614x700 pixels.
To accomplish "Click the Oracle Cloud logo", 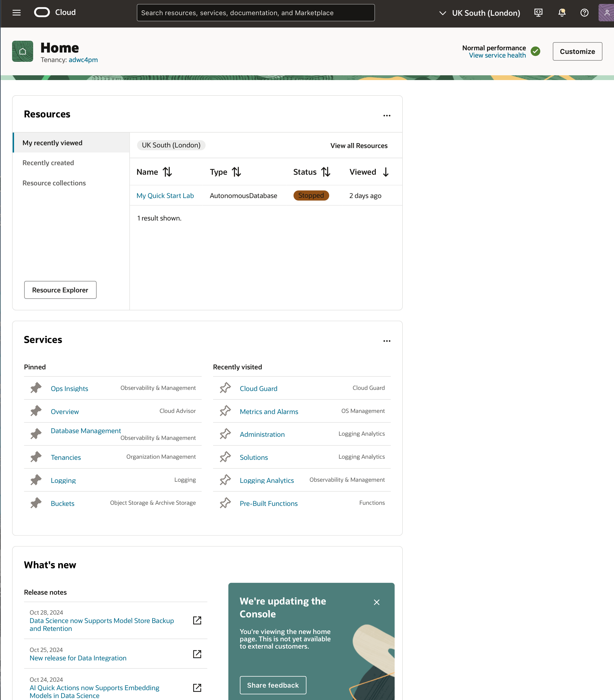I will (x=42, y=12).
